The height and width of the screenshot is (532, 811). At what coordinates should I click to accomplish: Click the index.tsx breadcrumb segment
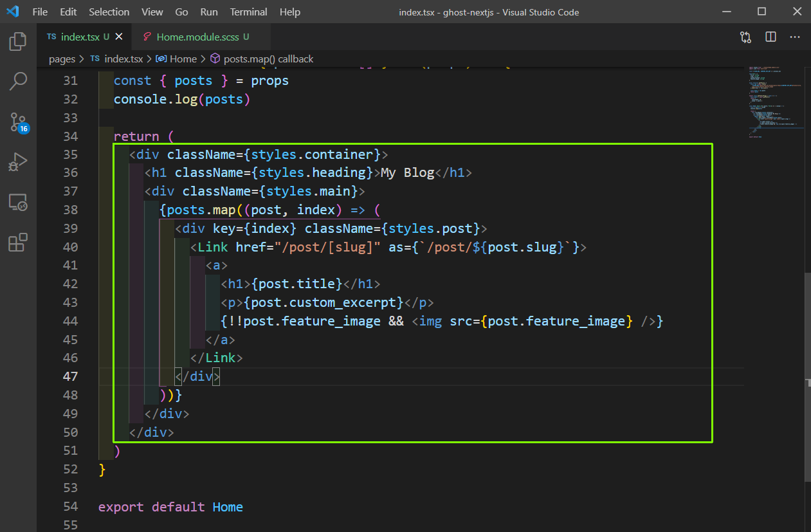pyautogui.click(x=123, y=59)
